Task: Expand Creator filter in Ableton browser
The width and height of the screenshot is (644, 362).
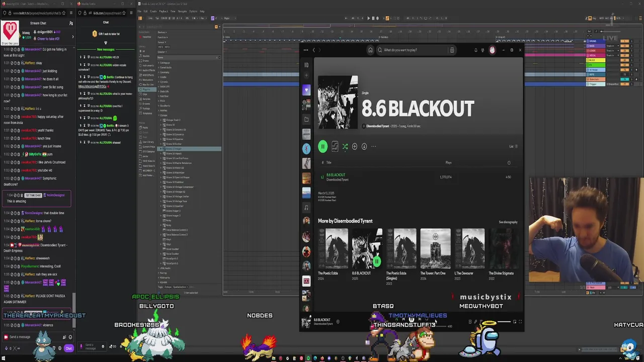Action: (x=162, y=52)
